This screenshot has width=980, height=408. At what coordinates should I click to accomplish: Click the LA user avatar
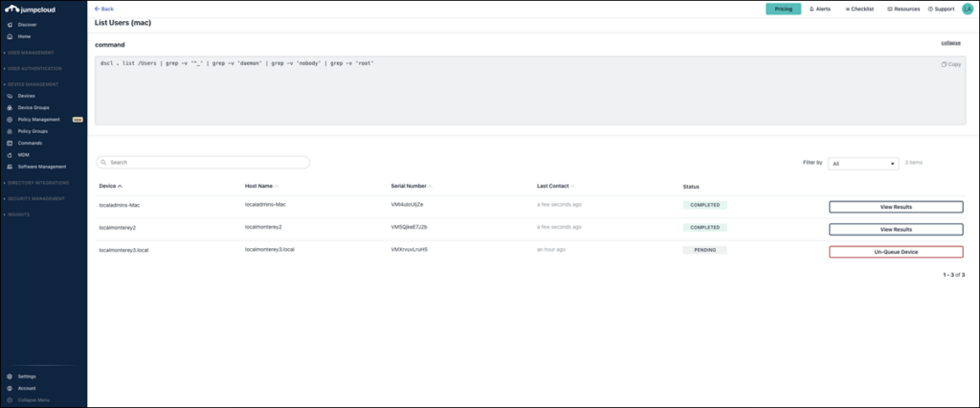(968, 9)
